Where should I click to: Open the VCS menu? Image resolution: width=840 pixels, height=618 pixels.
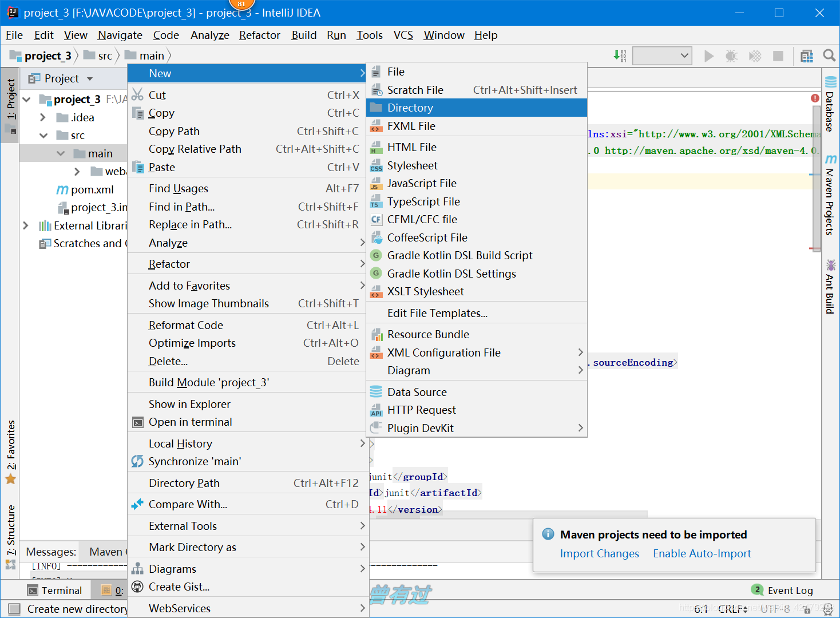click(403, 35)
